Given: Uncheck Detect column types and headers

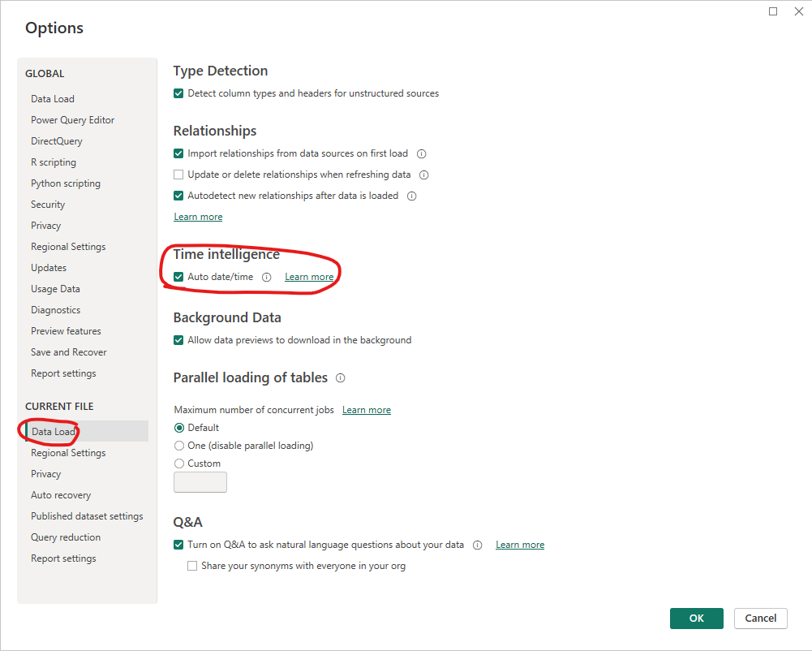Looking at the screenshot, I should click(178, 93).
